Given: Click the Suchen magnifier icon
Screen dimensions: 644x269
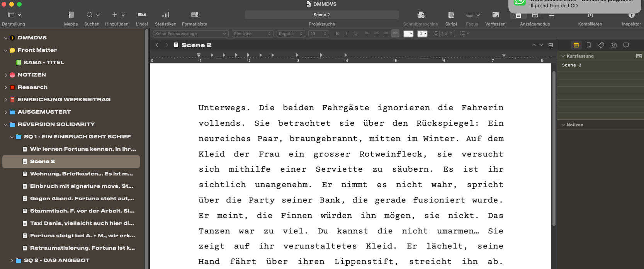Looking at the screenshot, I should (x=90, y=15).
